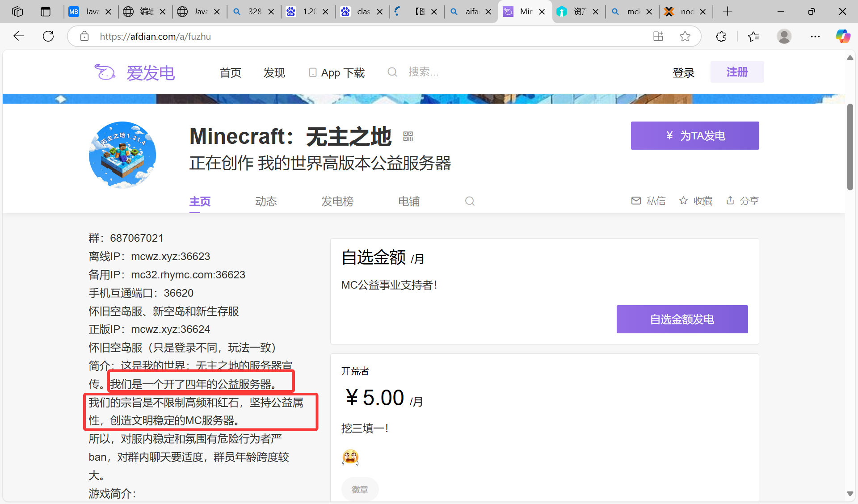View site info via lock icon

(84, 36)
